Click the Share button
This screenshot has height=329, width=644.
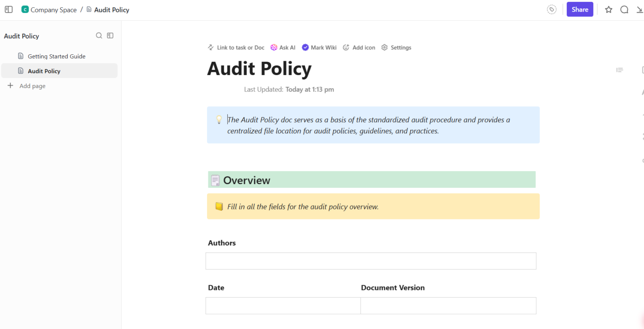(580, 9)
